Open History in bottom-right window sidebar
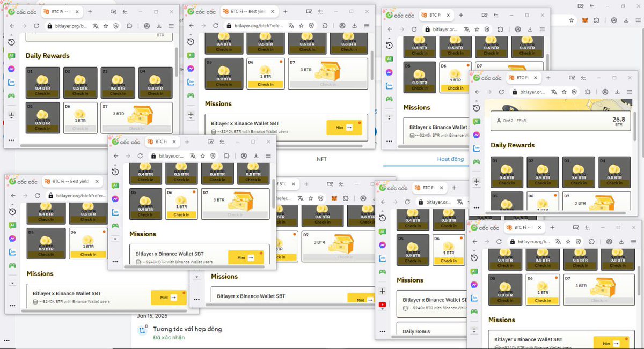 click(x=474, y=258)
